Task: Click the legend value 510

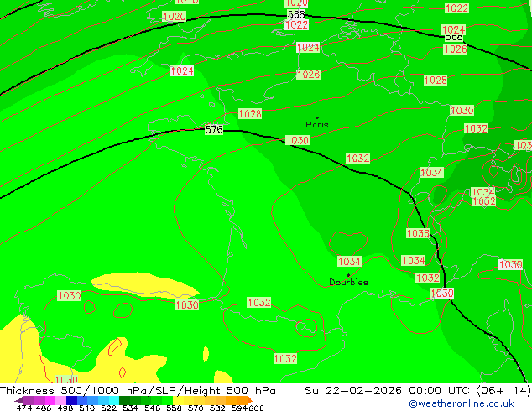Action: pos(87,408)
